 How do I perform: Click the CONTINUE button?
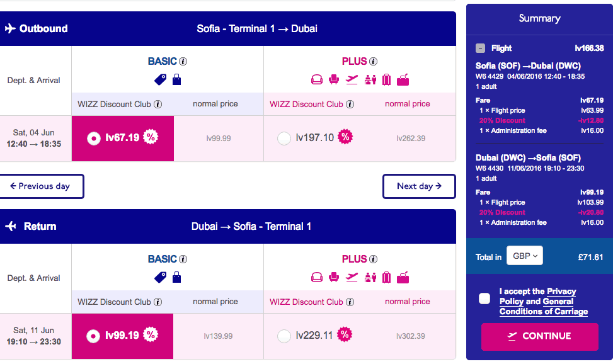tap(539, 336)
